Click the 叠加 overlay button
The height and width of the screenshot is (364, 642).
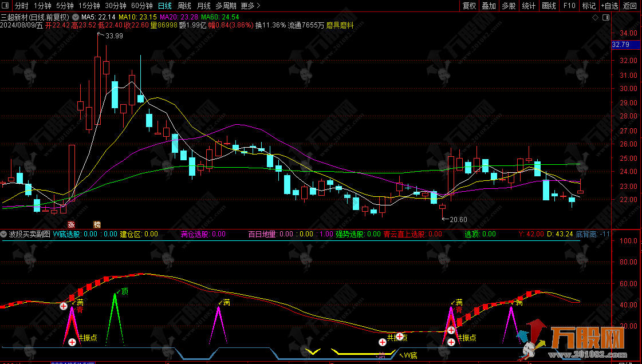tap(489, 6)
